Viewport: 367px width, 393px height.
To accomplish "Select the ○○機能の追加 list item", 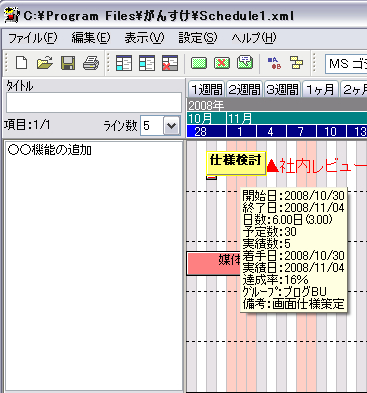I will pos(50,150).
